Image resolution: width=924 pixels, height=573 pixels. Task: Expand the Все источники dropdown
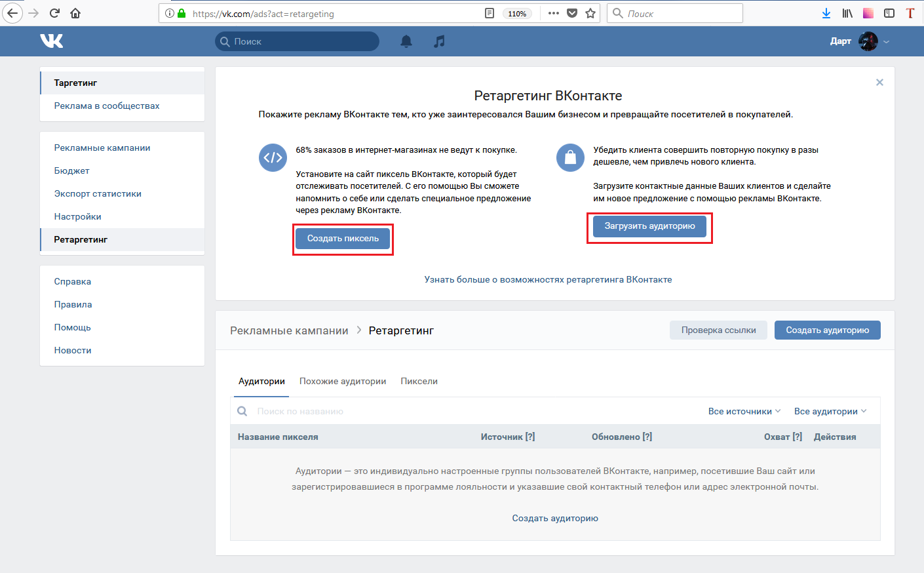pos(744,411)
